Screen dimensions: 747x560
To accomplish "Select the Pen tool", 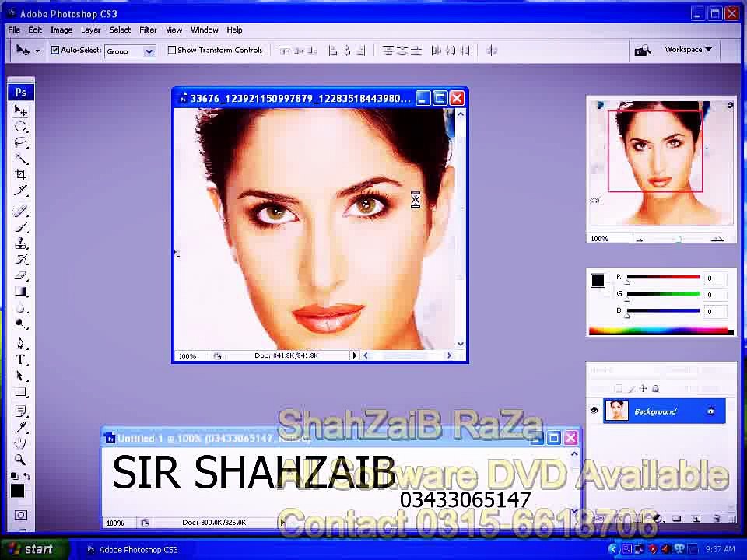I will 20,343.
